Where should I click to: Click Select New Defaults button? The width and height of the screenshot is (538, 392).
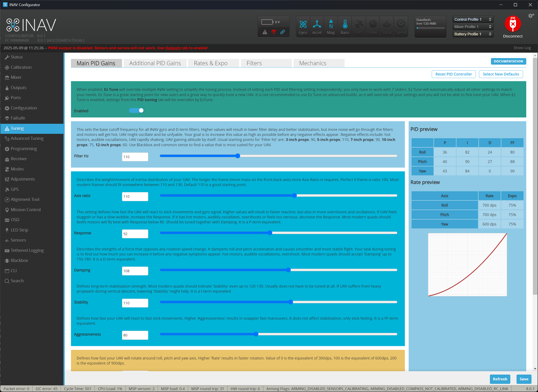pyautogui.click(x=501, y=74)
